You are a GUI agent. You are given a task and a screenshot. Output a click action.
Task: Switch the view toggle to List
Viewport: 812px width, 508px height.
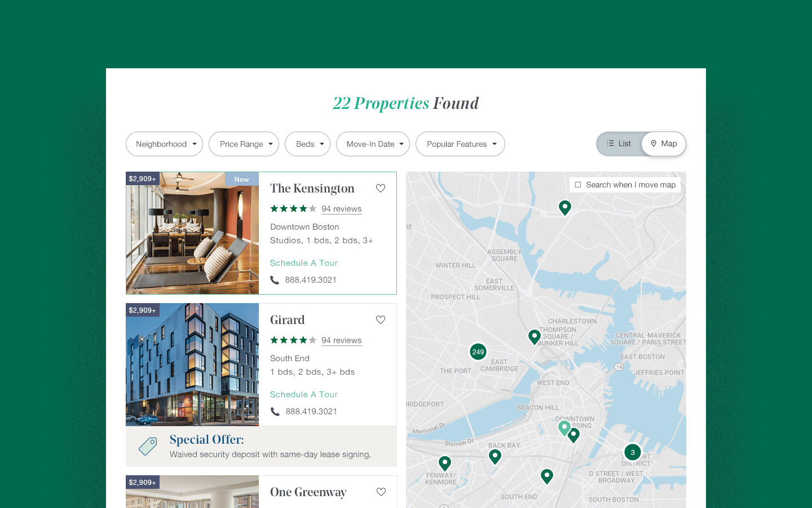click(x=619, y=143)
